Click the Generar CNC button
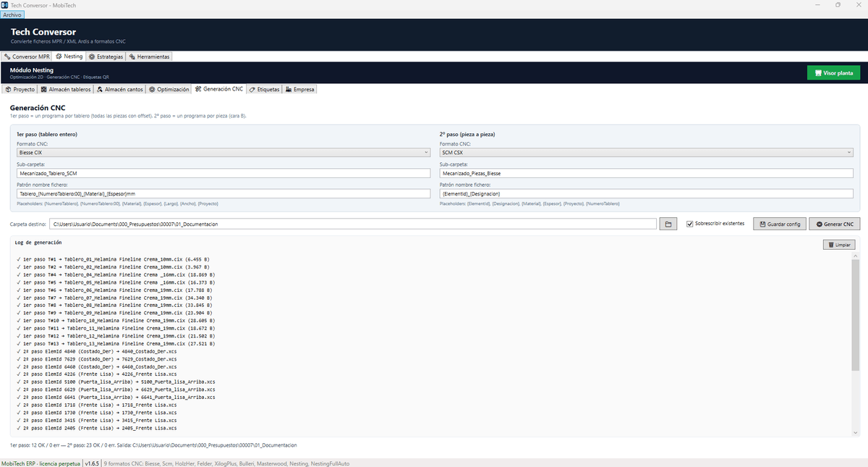868x467 pixels. point(835,224)
